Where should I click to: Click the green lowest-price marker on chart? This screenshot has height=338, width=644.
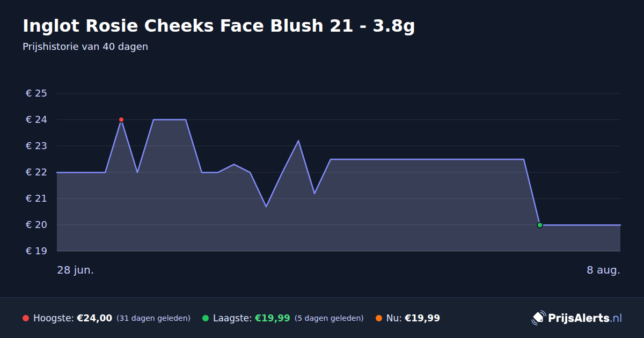tap(540, 225)
